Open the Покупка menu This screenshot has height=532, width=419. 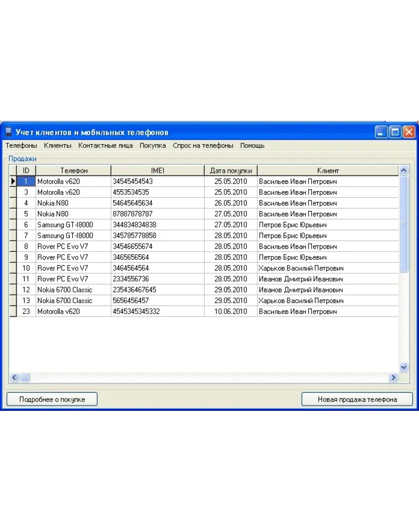[153, 146]
